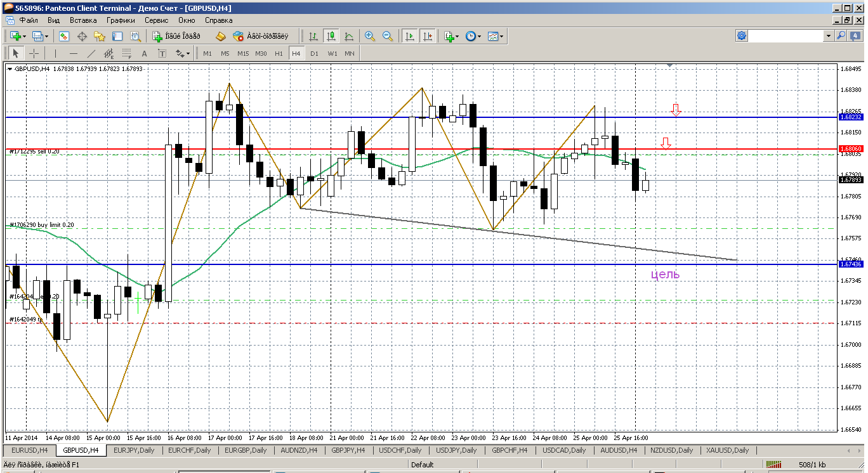
Task: Open the Market Watch window icon
Action: pyautogui.click(x=65, y=36)
